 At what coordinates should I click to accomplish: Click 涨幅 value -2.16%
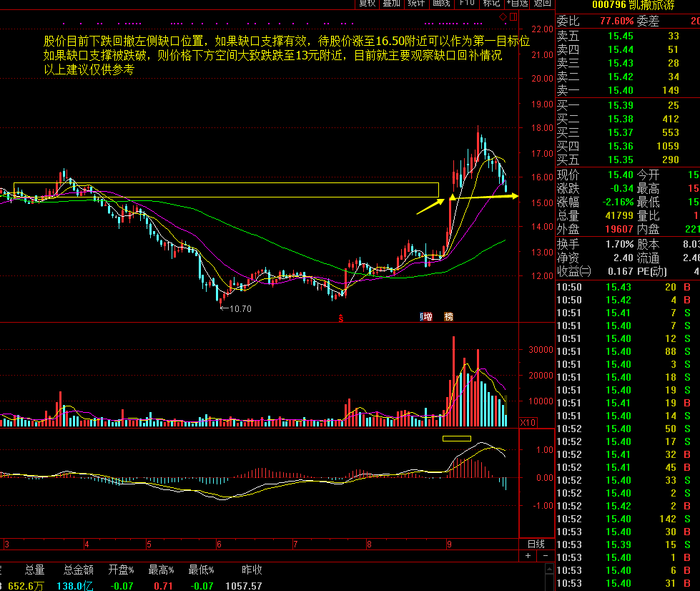pyautogui.click(x=618, y=202)
